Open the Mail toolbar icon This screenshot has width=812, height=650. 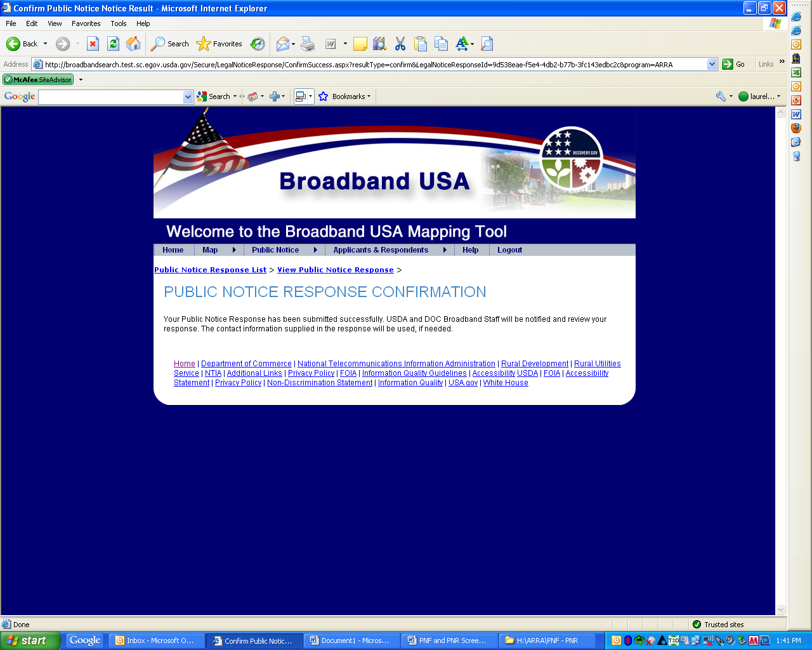[x=283, y=44]
